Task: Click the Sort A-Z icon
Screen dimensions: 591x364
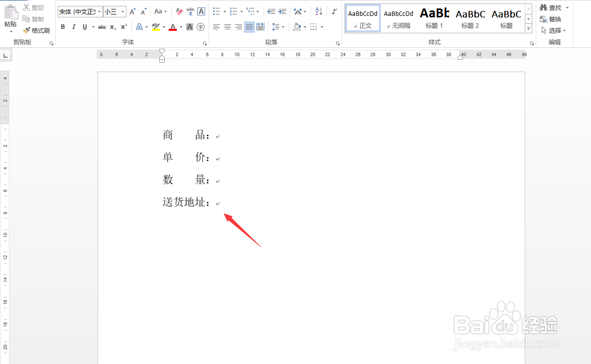Action: [x=319, y=11]
